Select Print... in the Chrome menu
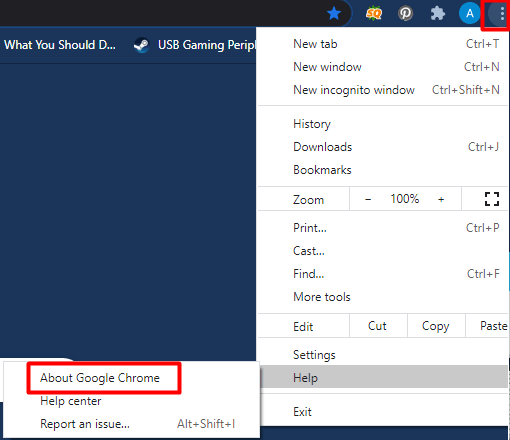This screenshot has width=510, height=440. (x=383, y=228)
